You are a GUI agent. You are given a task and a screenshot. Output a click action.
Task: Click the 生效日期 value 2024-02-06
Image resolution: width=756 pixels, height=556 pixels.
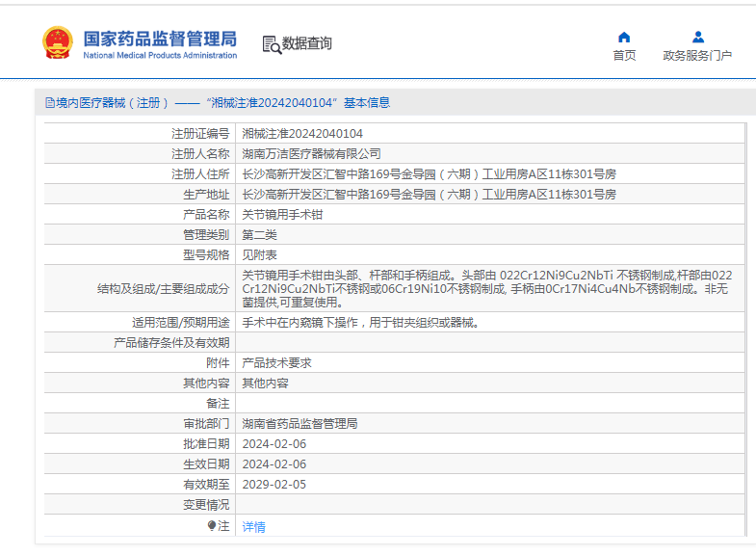tap(274, 464)
